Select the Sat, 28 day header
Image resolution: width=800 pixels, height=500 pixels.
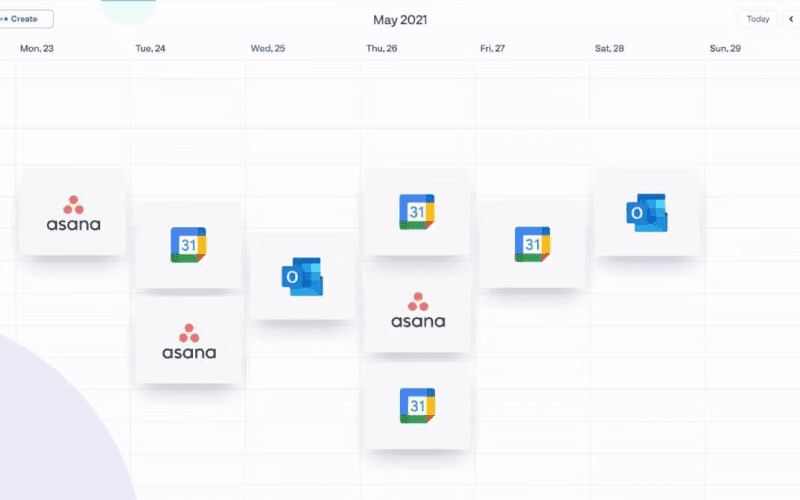[609, 48]
